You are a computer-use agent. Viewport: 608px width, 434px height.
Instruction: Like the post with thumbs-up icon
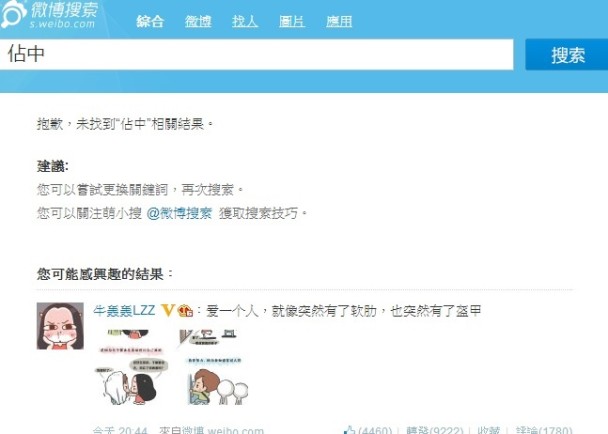click(x=368, y=430)
